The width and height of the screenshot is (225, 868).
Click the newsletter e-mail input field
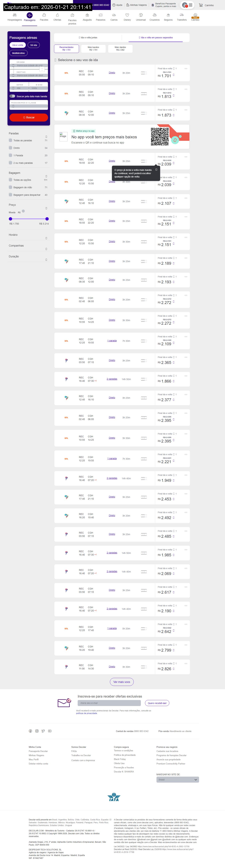[x=109, y=703]
